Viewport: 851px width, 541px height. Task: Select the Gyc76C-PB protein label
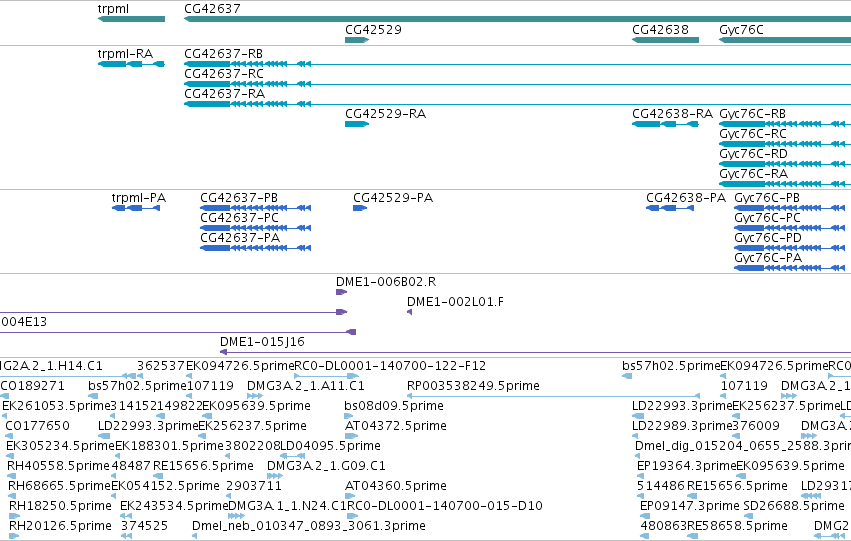click(767, 198)
